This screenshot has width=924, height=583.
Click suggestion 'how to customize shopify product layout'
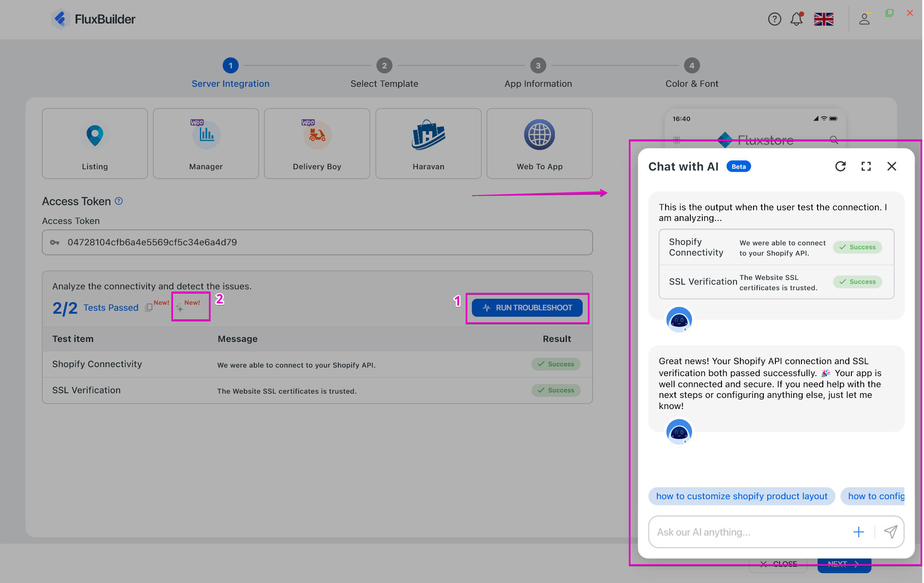click(x=741, y=496)
